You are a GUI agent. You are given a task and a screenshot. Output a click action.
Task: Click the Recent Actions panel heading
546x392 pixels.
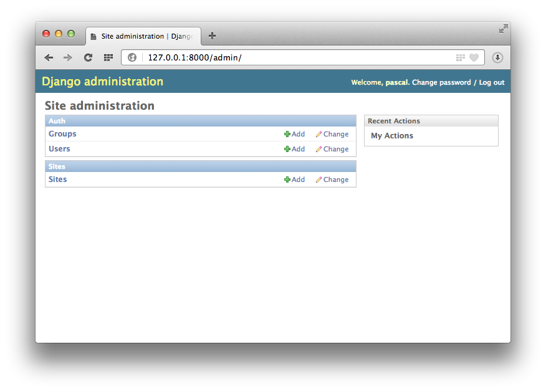pos(394,121)
